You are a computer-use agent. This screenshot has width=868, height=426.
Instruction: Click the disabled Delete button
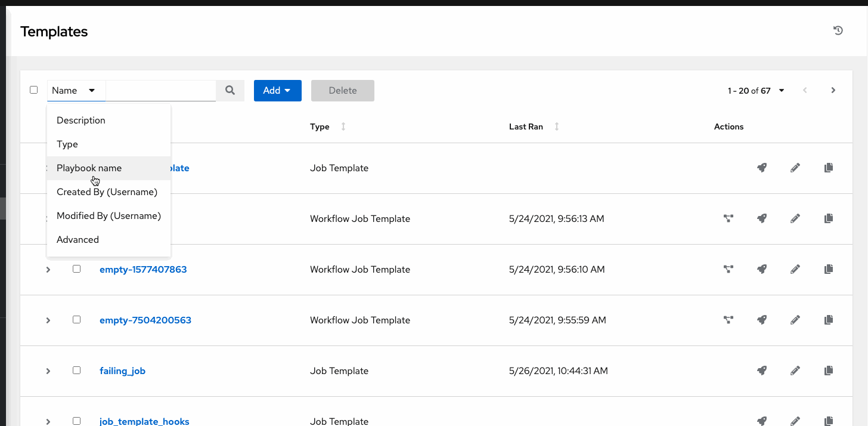tap(343, 91)
